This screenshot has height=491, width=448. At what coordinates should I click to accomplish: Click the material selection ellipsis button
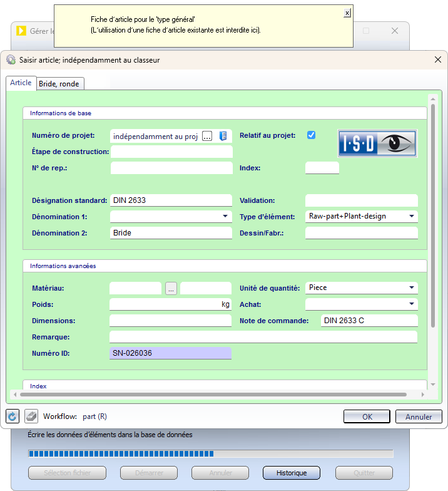(171, 288)
